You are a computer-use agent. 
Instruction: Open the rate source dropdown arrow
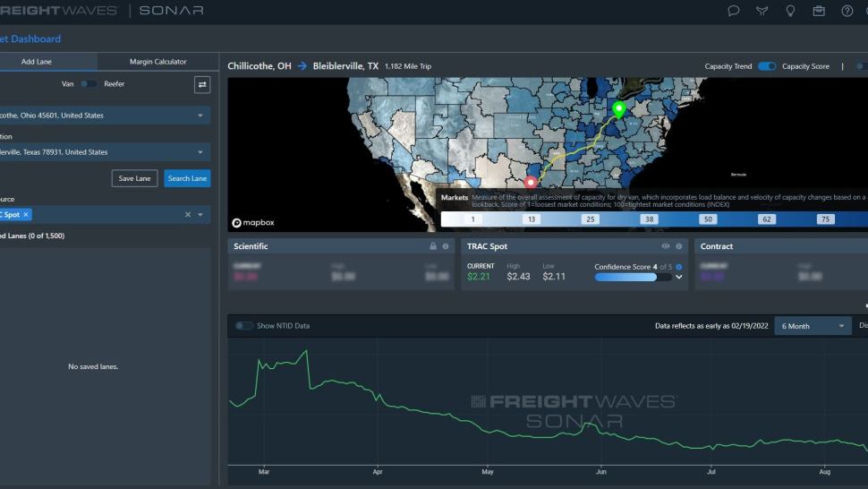coord(200,214)
